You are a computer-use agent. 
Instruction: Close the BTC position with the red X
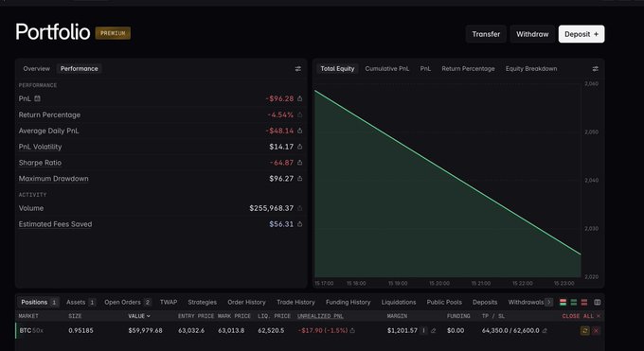596,330
